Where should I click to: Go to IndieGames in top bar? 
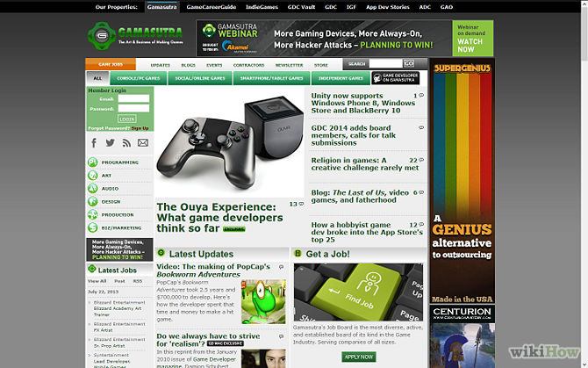tap(262, 7)
